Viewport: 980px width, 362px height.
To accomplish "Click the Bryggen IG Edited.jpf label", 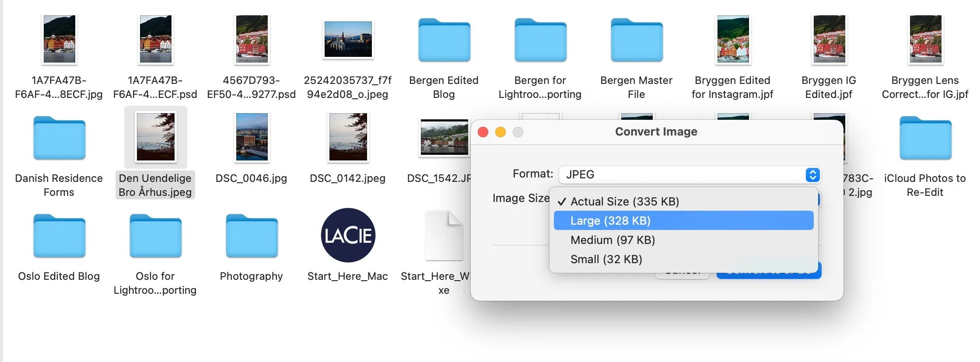I will pyautogui.click(x=829, y=87).
